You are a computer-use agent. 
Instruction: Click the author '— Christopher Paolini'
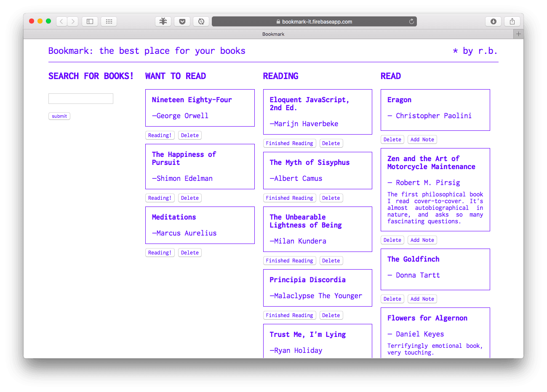click(x=430, y=116)
